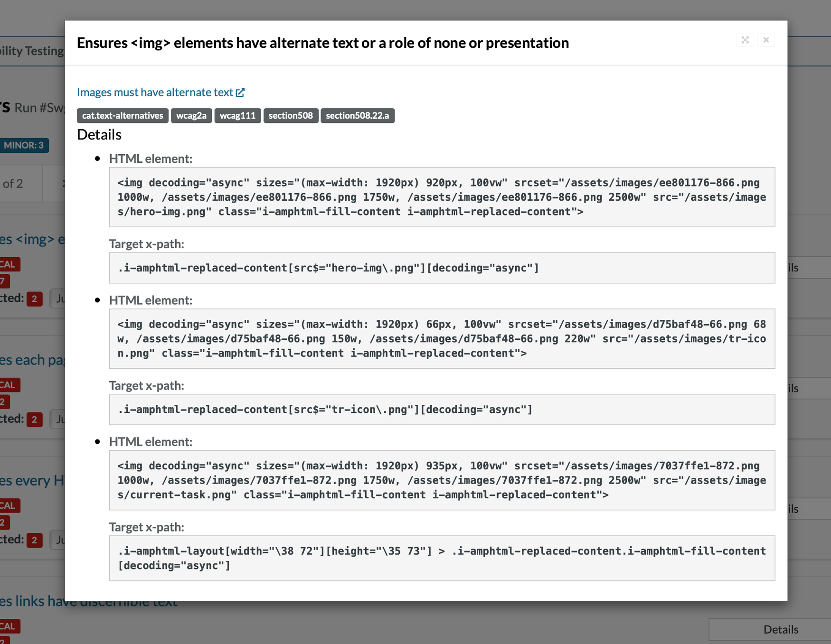Click the hero-img target x-path code box
This screenshot has width=831, height=644.
click(x=442, y=268)
